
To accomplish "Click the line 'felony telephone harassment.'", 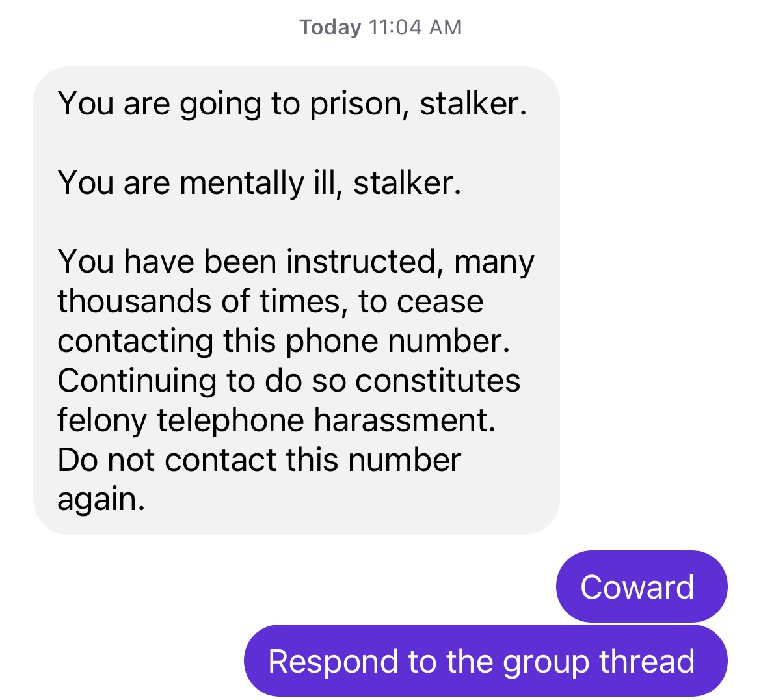I will [x=276, y=420].
